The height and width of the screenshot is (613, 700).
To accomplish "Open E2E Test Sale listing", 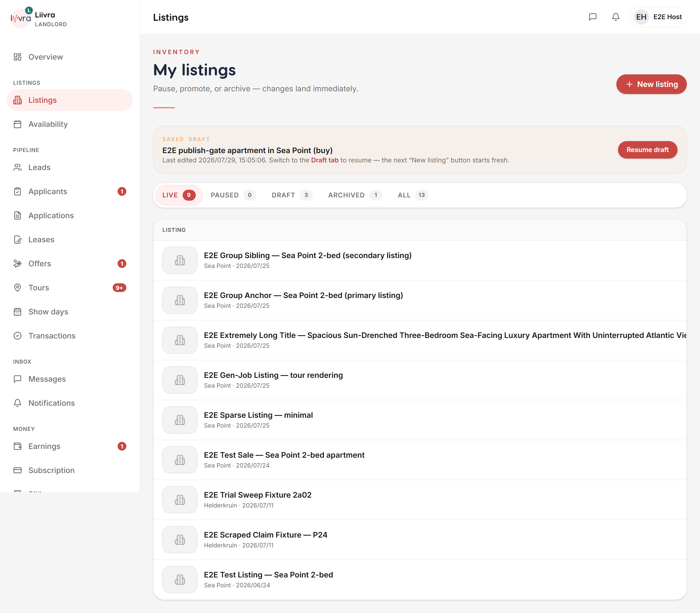I will click(420, 460).
